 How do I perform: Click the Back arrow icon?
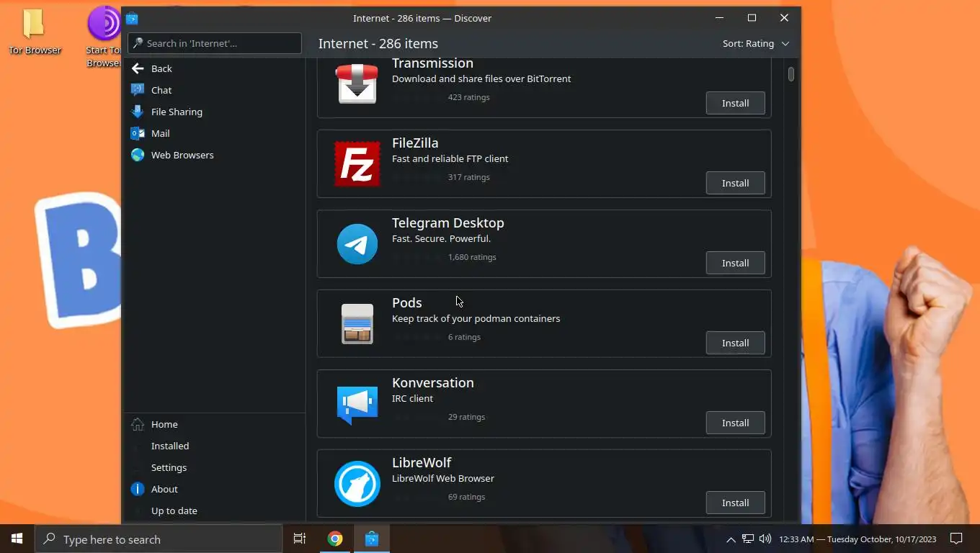138,68
